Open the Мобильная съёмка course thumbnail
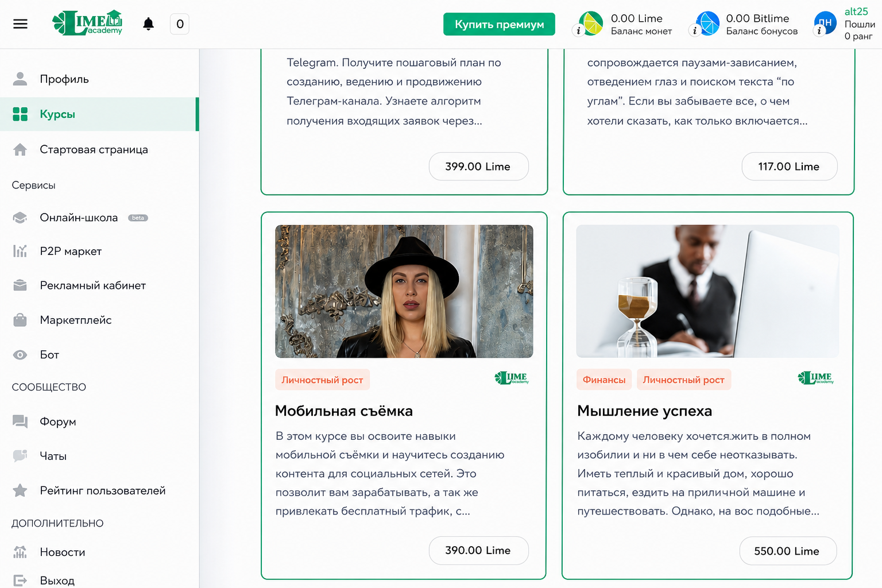The width and height of the screenshot is (882, 588). coord(404,291)
